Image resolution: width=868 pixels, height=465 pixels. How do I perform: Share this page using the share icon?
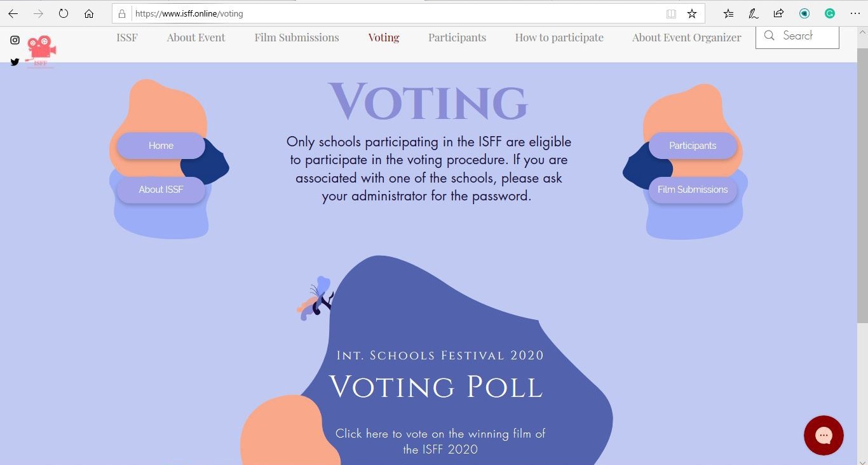(778, 13)
